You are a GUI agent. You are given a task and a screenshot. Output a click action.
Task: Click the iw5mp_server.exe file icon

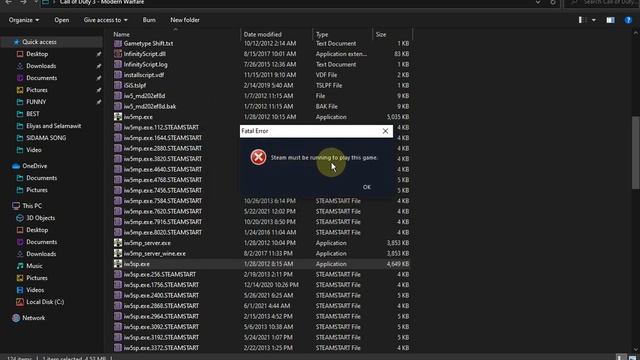[118, 243]
